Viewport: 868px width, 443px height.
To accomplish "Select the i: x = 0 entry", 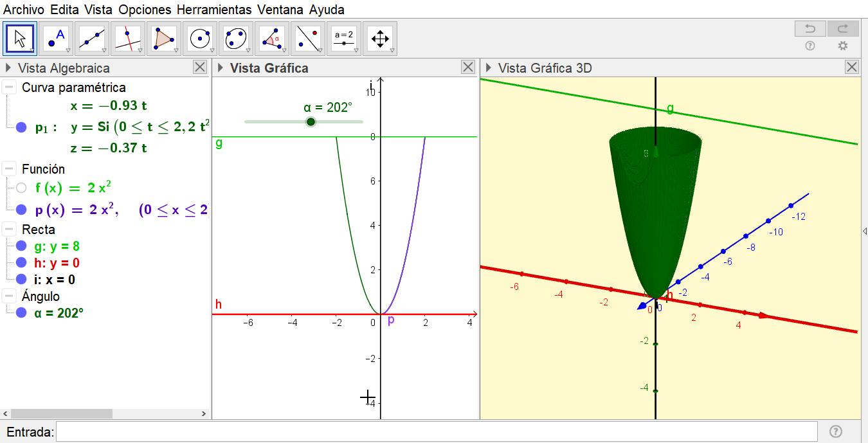I will (x=55, y=280).
